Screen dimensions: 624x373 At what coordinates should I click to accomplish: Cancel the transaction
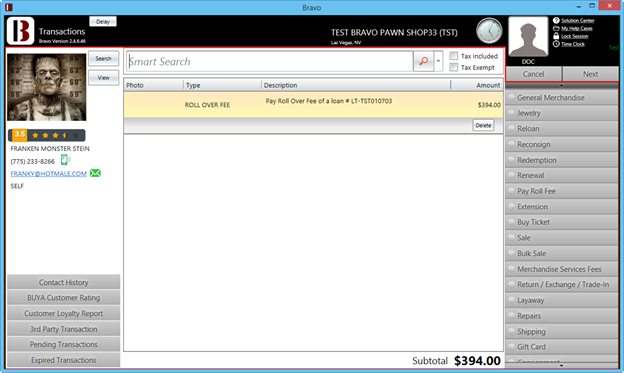click(x=533, y=74)
